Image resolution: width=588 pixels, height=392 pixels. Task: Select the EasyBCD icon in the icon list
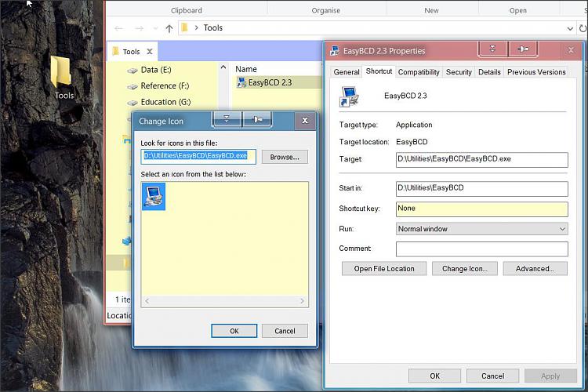154,196
